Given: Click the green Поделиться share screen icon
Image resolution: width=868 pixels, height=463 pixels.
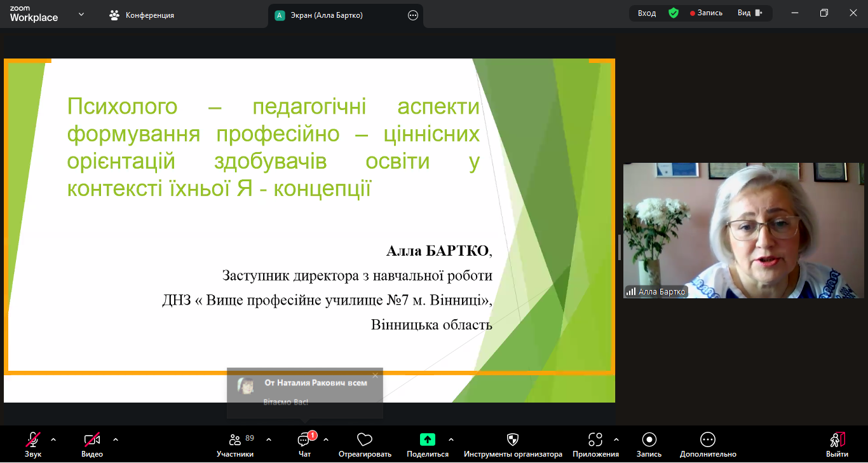Looking at the screenshot, I should pyautogui.click(x=428, y=439).
